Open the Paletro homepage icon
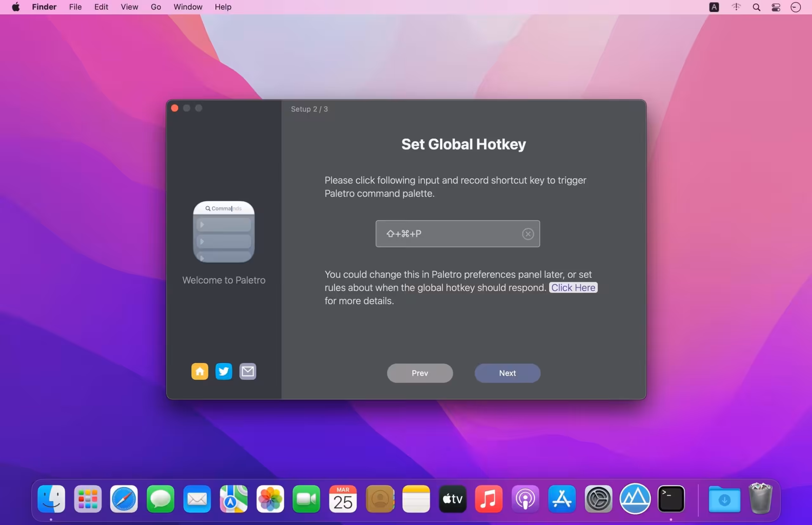The image size is (812, 525). coord(200,371)
